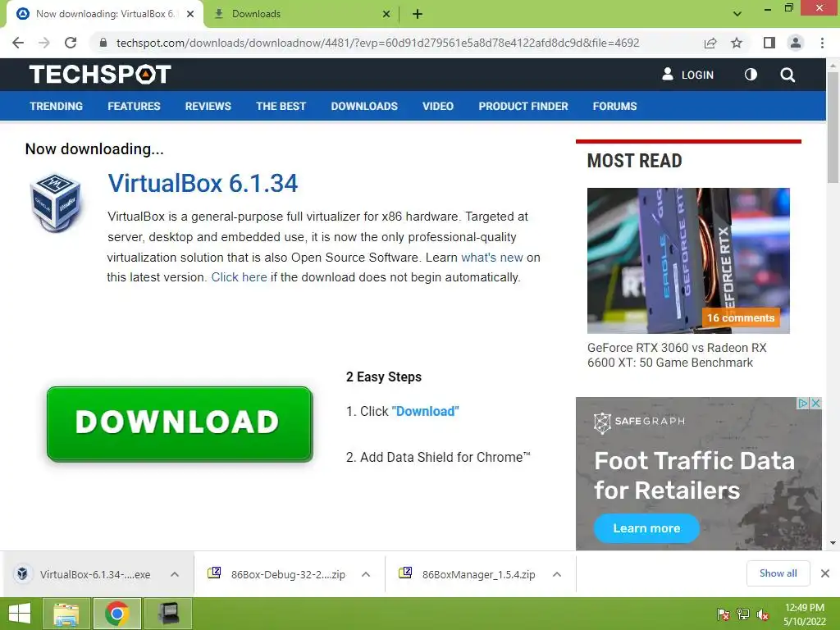This screenshot has height=630, width=840.
Task: Click the TechSpot logo
Action: [100, 75]
